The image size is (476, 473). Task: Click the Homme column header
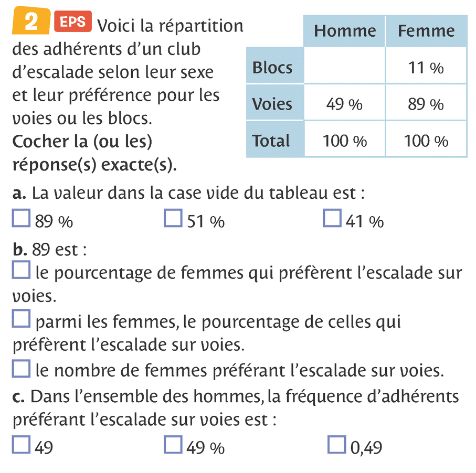point(345,31)
